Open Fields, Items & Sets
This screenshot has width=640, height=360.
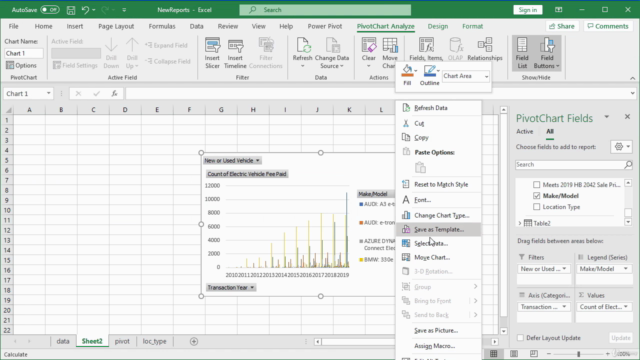[x=426, y=49]
